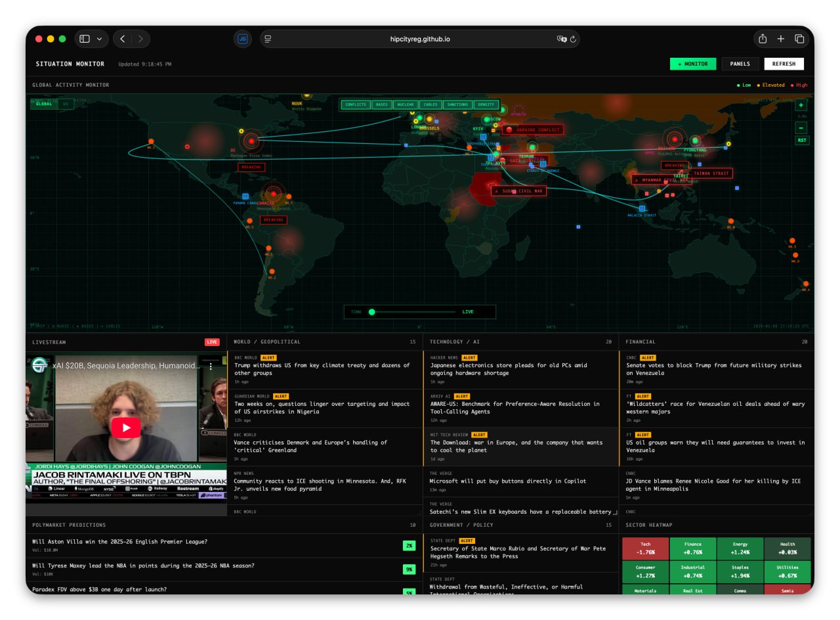Open YouTube video three-dot options menu

click(x=211, y=366)
